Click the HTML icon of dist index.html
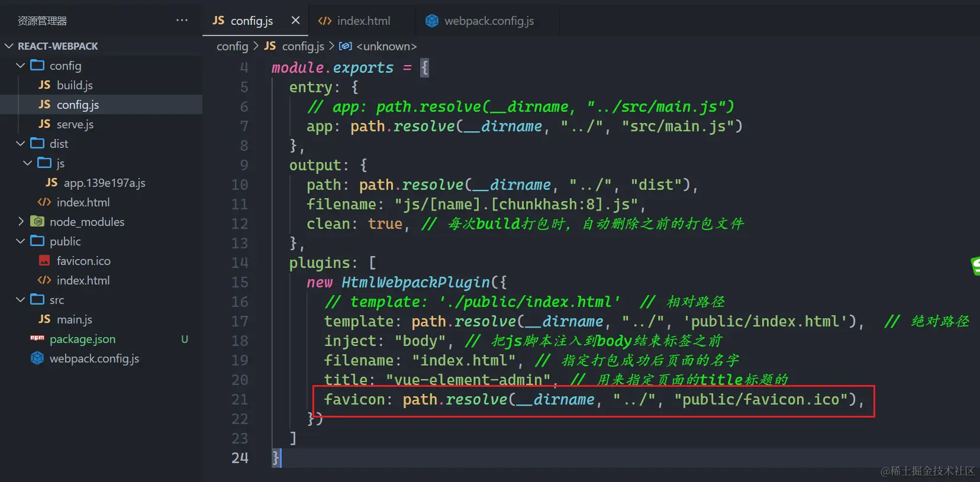This screenshot has width=980, height=482. click(x=44, y=202)
